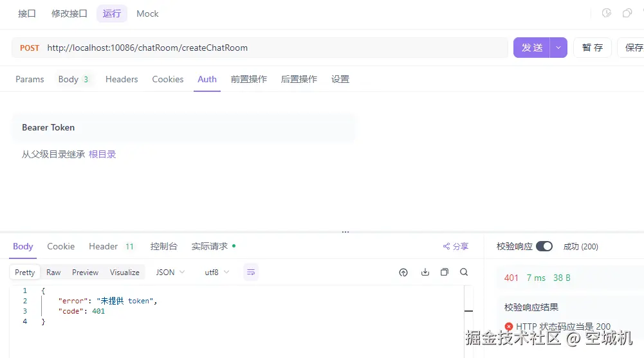The width and height of the screenshot is (644, 358).
Task: Select the 运行 tab
Action: [112, 13]
